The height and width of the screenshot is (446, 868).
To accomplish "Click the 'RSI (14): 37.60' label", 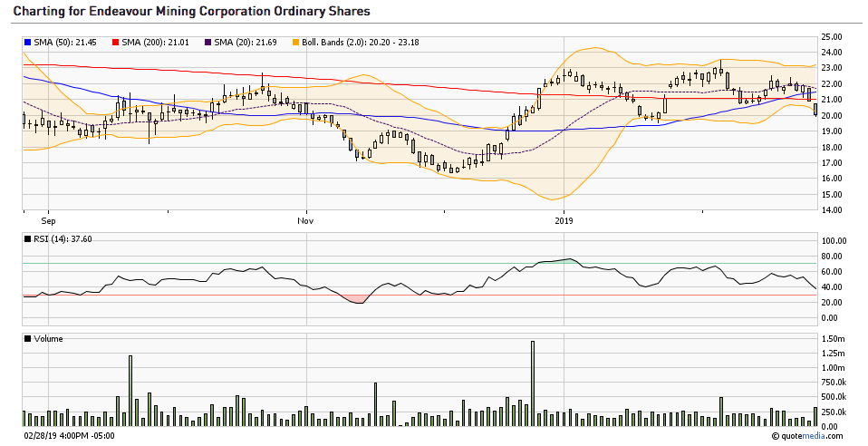I will 63,239.
